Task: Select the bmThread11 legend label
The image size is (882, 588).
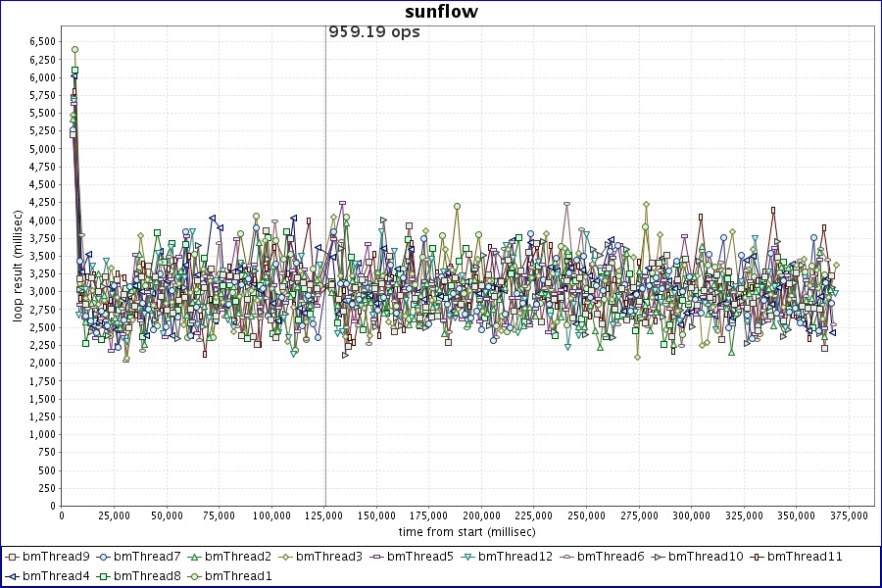Action: pyautogui.click(x=804, y=557)
